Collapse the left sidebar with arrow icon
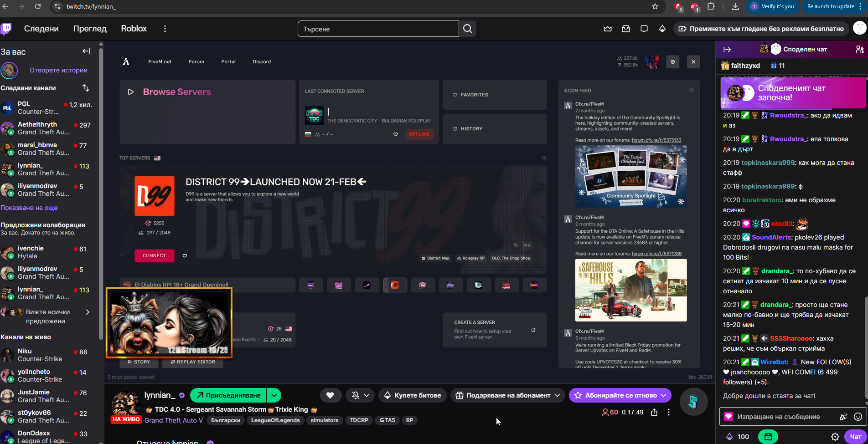Screen dimensions: 868x444 86,51
